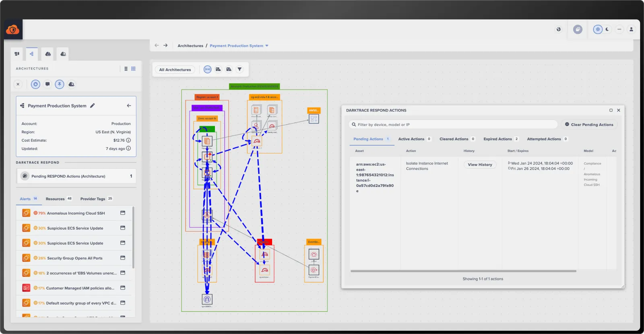Open details icon for Customer Managed IAM policies
Screen dimensions: 644x334
(x=123, y=288)
